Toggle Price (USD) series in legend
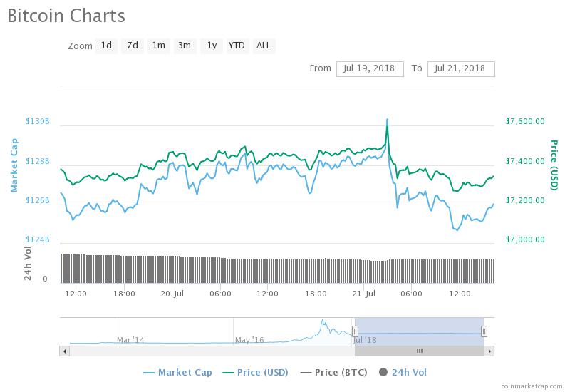570x392 pixels. point(255,372)
